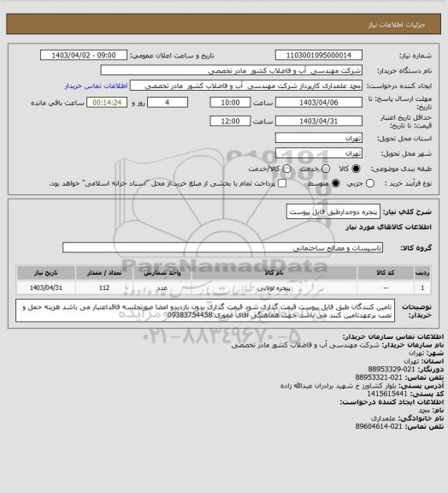Click the requester phone 89604614-021
Image resolution: width=448 pixels, height=493 pixels.
click(x=379, y=426)
